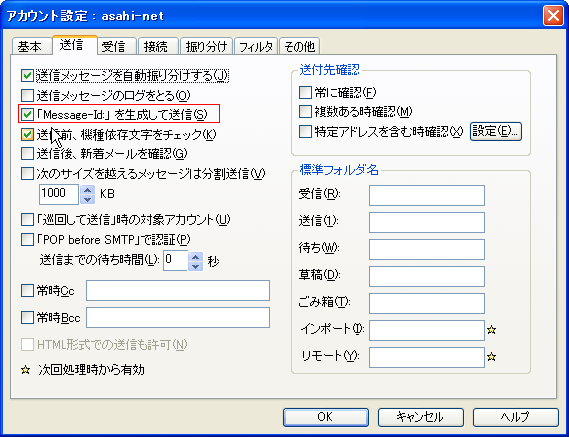Enable 「POP before SMTP」で認証 checkbox
The image size is (569, 437).
pos(27,240)
